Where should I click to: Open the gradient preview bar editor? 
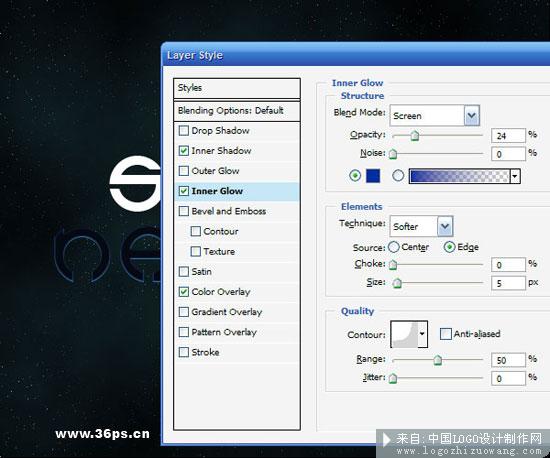coord(460,176)
